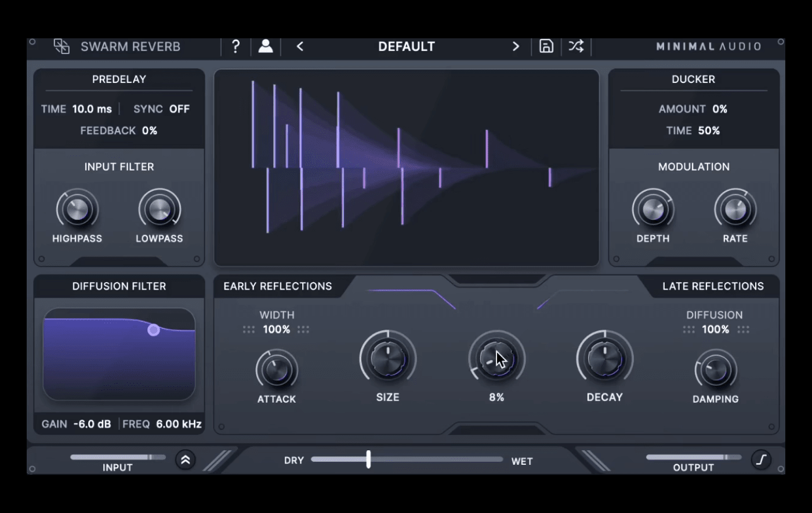Click the DUCKER panel header
Screen dimensions: 812x513
click(x=694, y=80)
